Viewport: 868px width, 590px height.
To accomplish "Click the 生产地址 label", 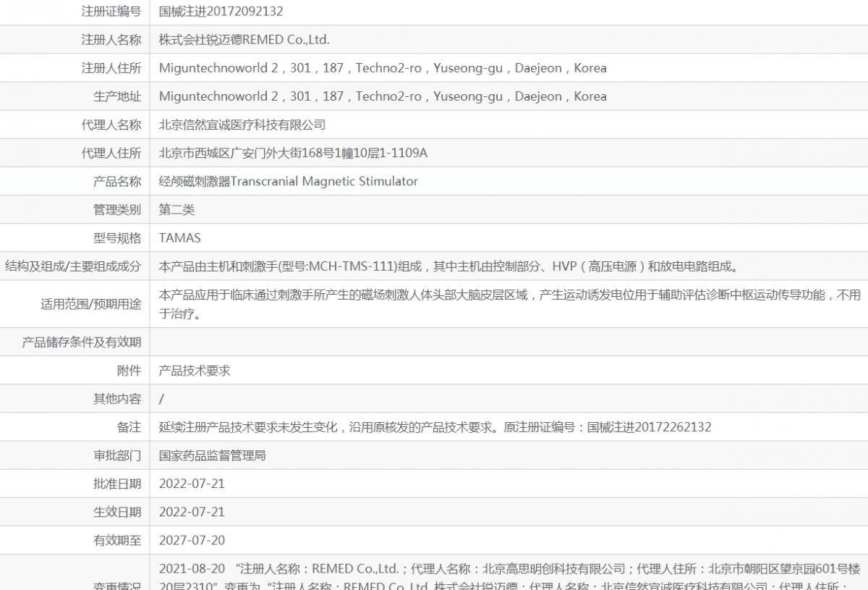I will (x=117, y=96).
